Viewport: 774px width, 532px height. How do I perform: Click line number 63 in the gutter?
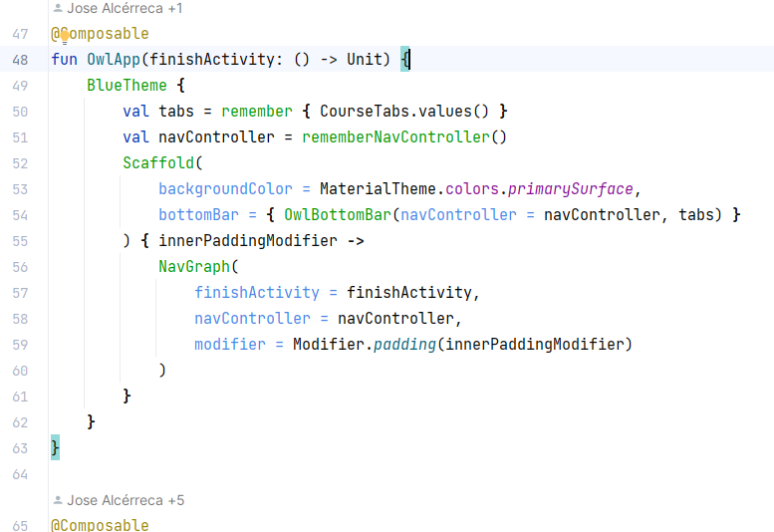[20, 448]
